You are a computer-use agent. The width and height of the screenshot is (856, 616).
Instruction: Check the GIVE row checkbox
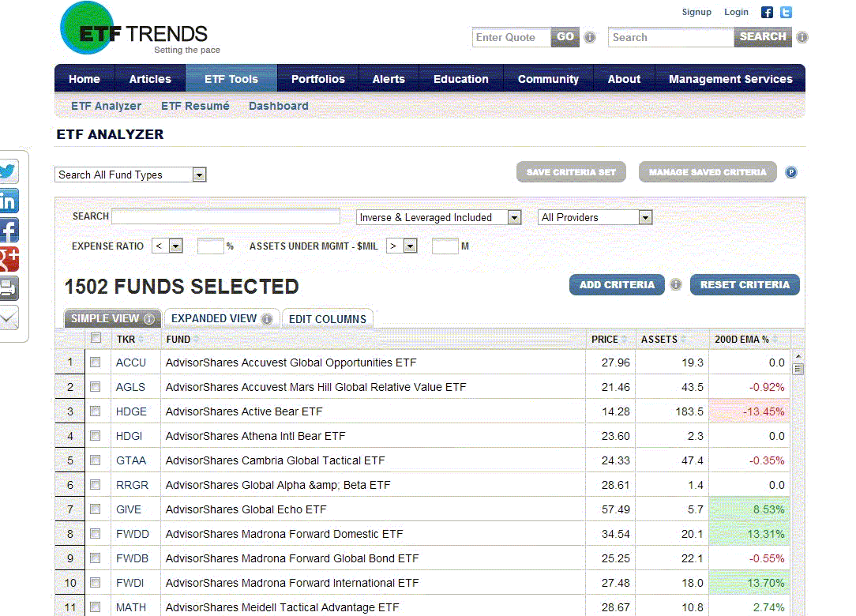[x=96, y=509]
